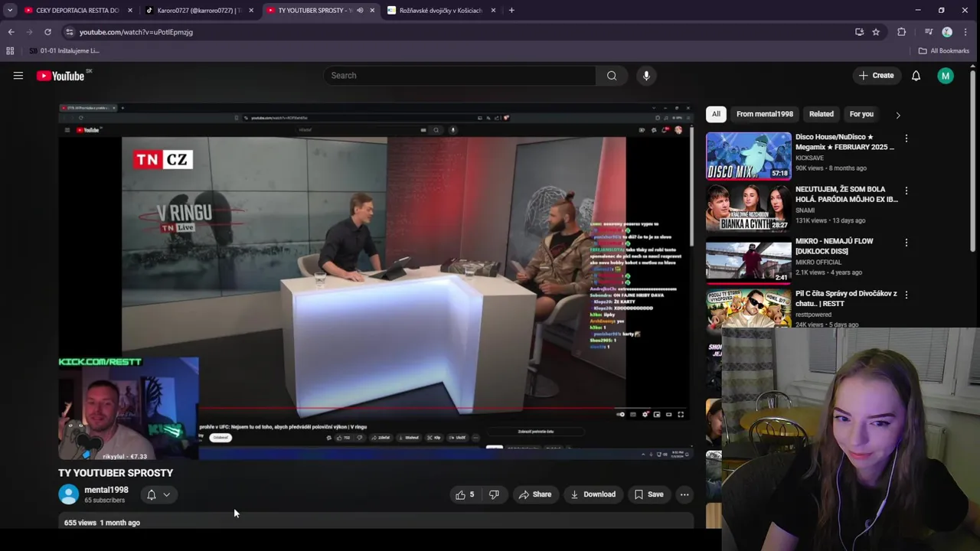The height and width of the screenshot is (551, 980).
Task: Open the account avatar M menu
Action: [946, 76]
